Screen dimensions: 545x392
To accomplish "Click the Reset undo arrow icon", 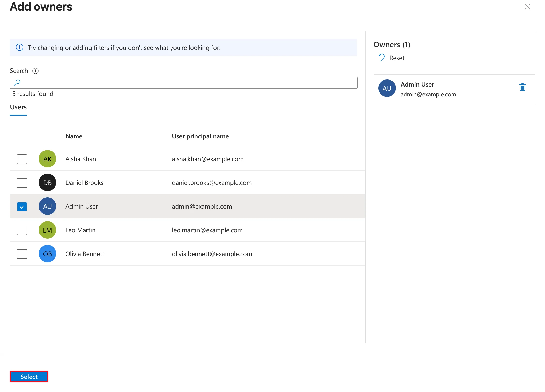I will (381, 58).
